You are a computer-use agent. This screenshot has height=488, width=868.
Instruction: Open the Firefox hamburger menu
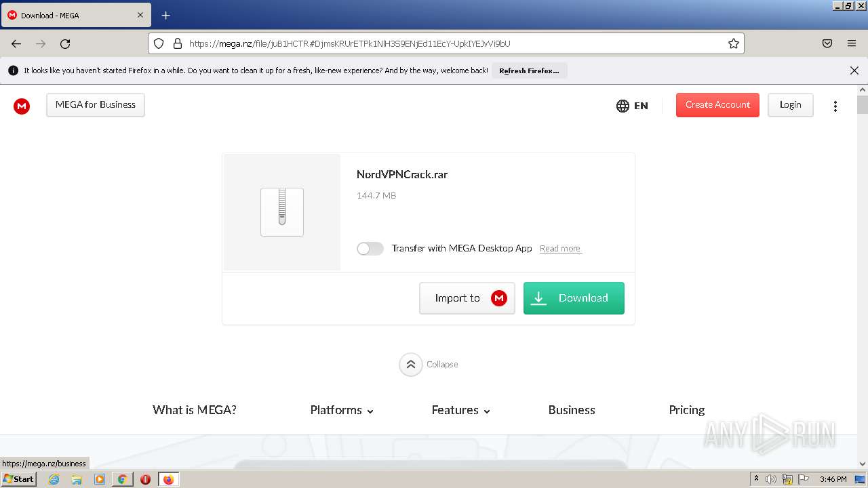click(852, 43)
